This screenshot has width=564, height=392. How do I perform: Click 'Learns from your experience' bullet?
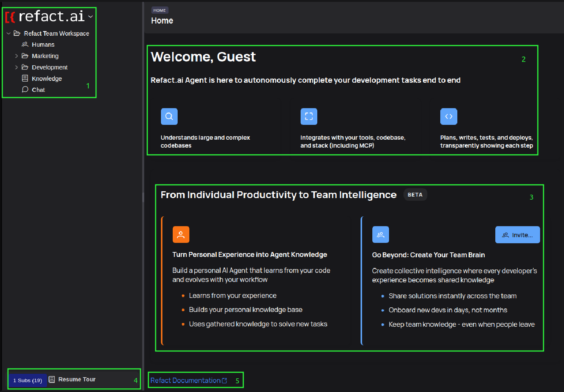[x=233, y=296]
